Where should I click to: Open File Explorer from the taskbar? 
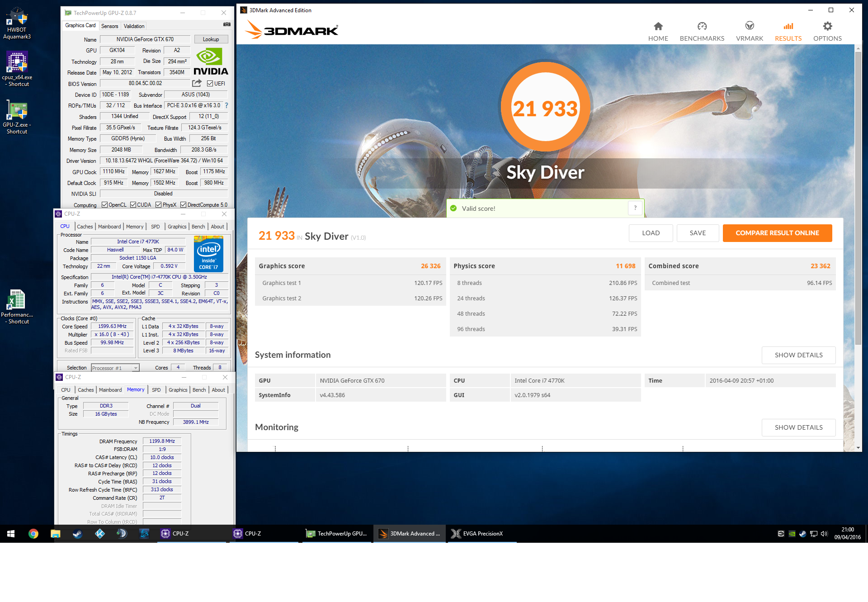tap(55, 534)
